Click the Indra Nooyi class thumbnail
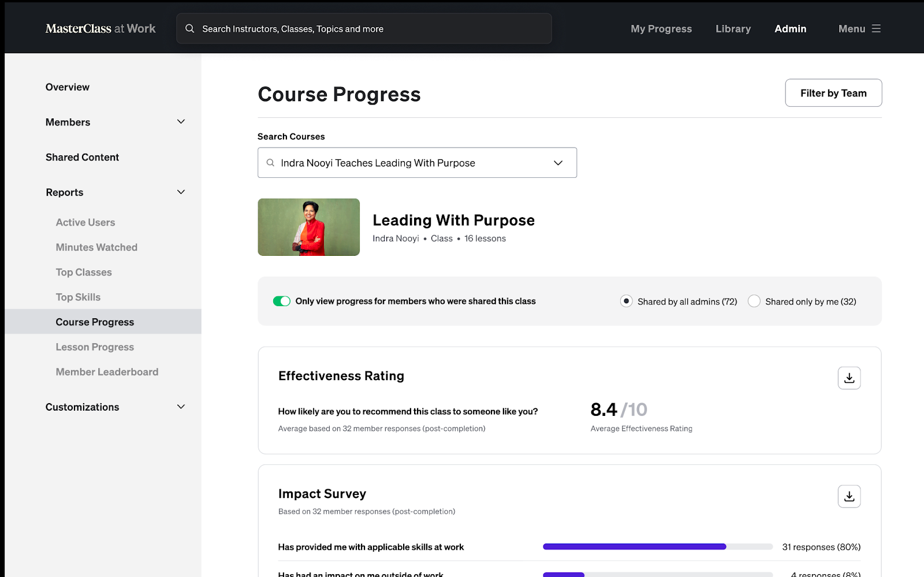 (308, 227)
